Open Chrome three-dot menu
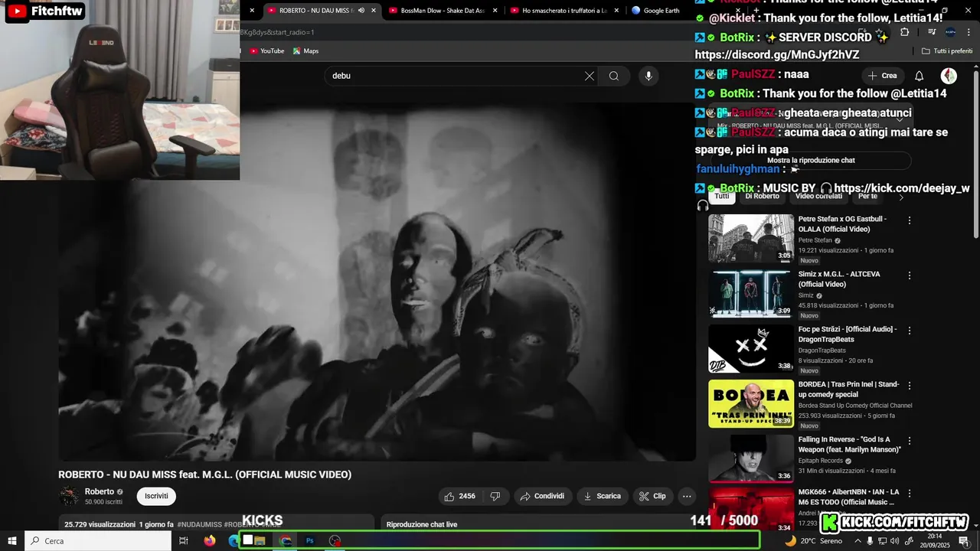 coord(967,32)
